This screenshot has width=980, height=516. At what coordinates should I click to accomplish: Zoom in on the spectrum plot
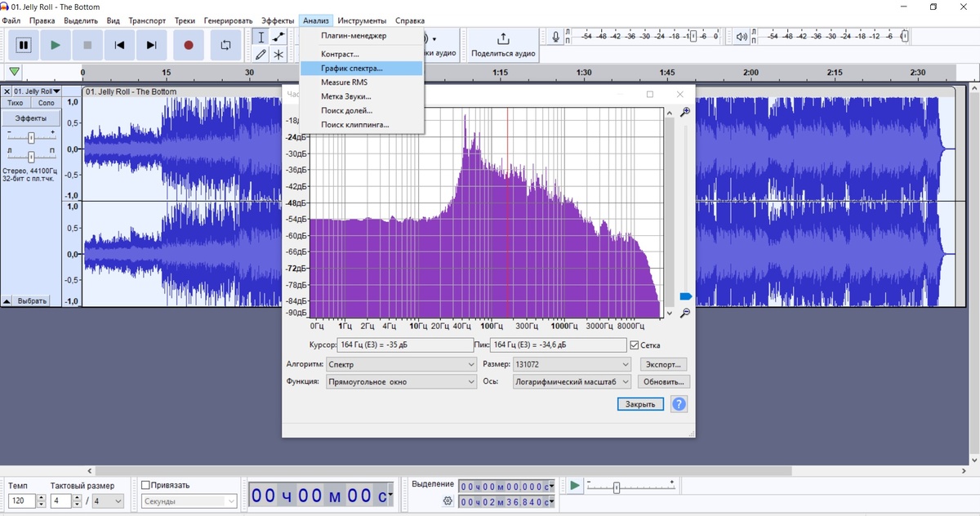pos(685,112)
